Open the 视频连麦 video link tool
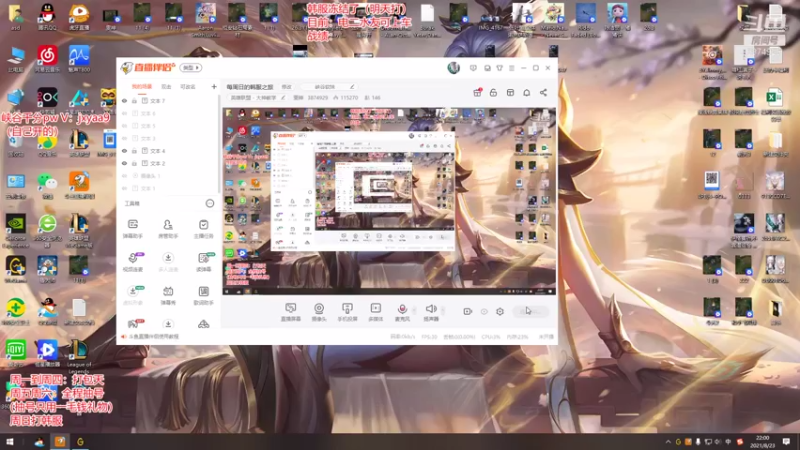The image size is (800, 450). tap(133, 262)
